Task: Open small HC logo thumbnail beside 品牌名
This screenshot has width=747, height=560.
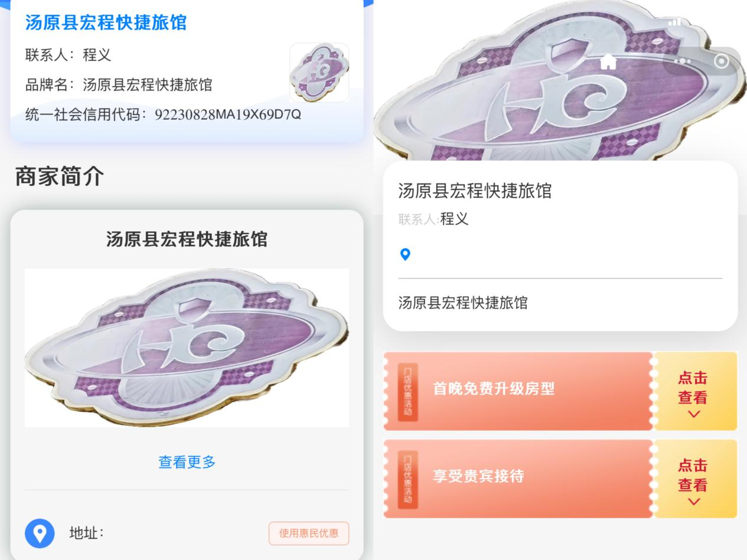Action: tap(319, 72)
